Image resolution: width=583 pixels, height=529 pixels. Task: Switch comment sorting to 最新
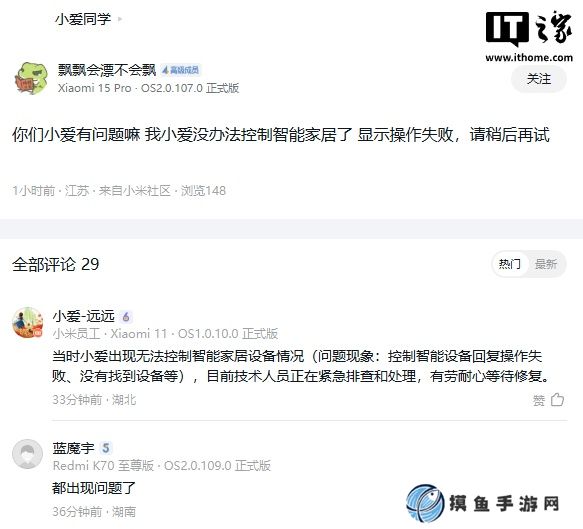pyautogui.click(x=545, y=264)
